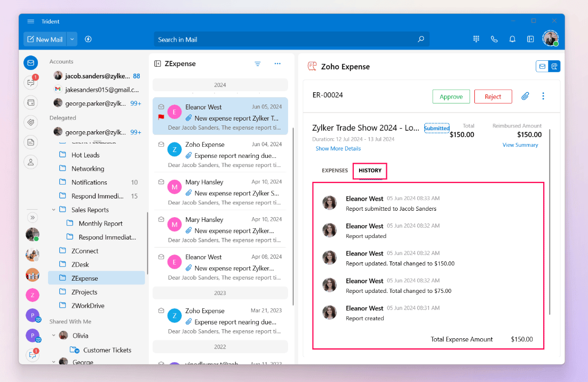Open Zoho Expense email from Mar 21, 2023
The image size is (588, 382).
click(220, 321)
